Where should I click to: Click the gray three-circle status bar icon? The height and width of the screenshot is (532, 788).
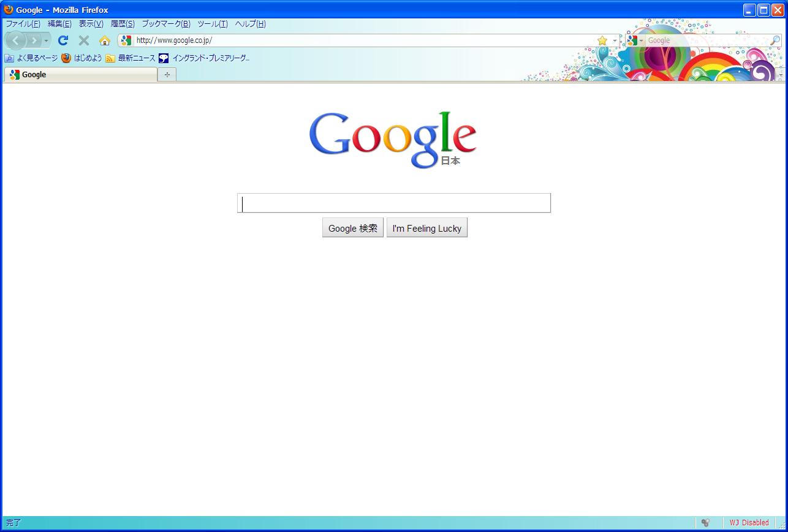click(x=705, y=523)
